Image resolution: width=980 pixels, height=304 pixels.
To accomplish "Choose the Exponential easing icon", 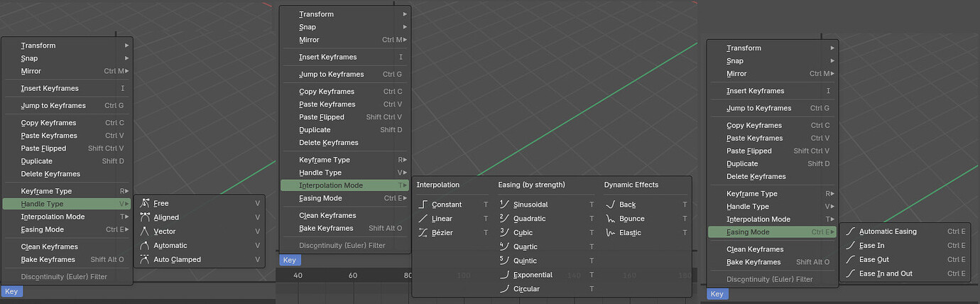I will click(505, 275).
